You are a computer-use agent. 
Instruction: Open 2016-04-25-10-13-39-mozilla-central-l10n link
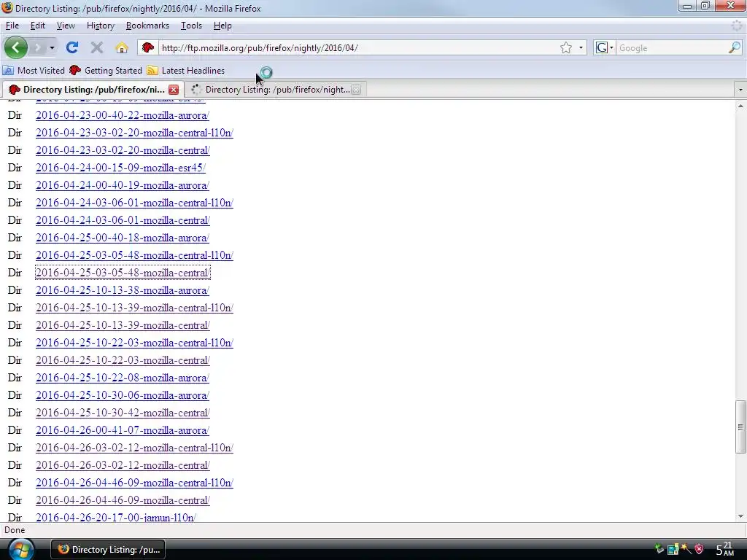(x=134, y=308)
